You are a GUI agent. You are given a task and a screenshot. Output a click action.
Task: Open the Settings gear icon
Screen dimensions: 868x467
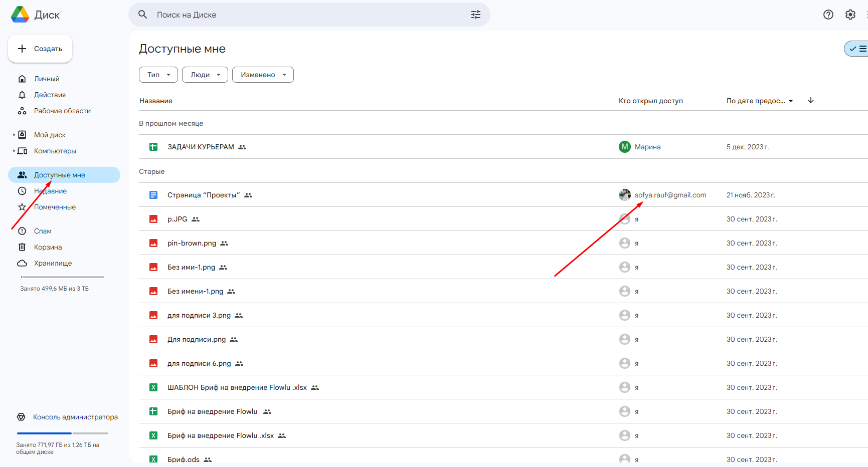pos(850,15)
